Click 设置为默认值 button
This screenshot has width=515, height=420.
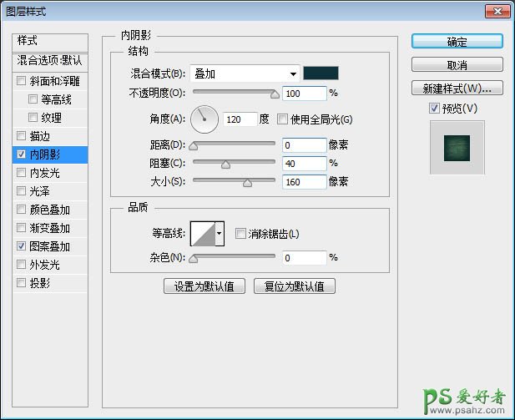204,286
